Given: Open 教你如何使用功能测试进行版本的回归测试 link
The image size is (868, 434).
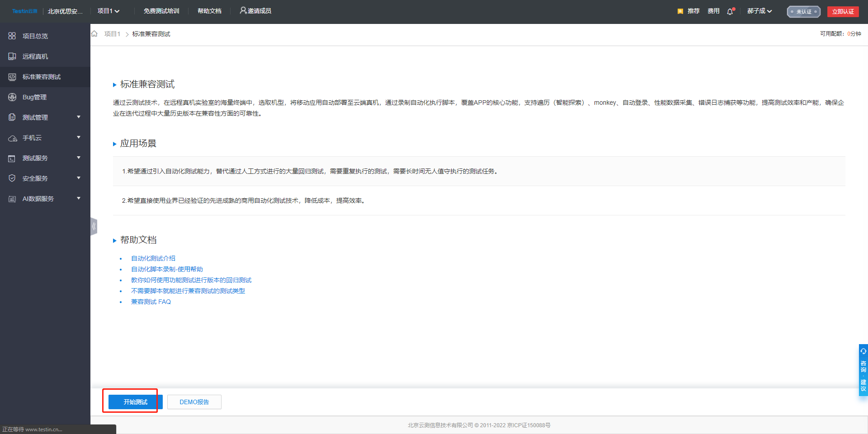Looking at the screenshot, I should [x=191, y=280].
